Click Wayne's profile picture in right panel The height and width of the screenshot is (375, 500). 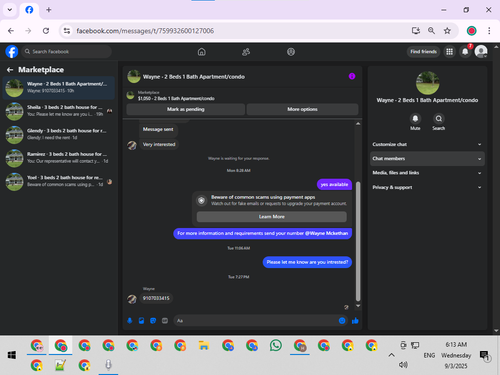[x=427, y=83]
